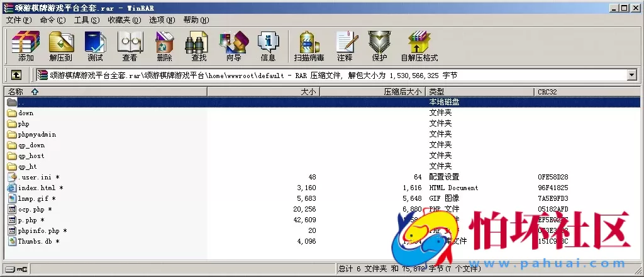Screen dimensions: 644x277
Task: Click the CRC32 value 0FE58D28
Action: coord(553,177)
